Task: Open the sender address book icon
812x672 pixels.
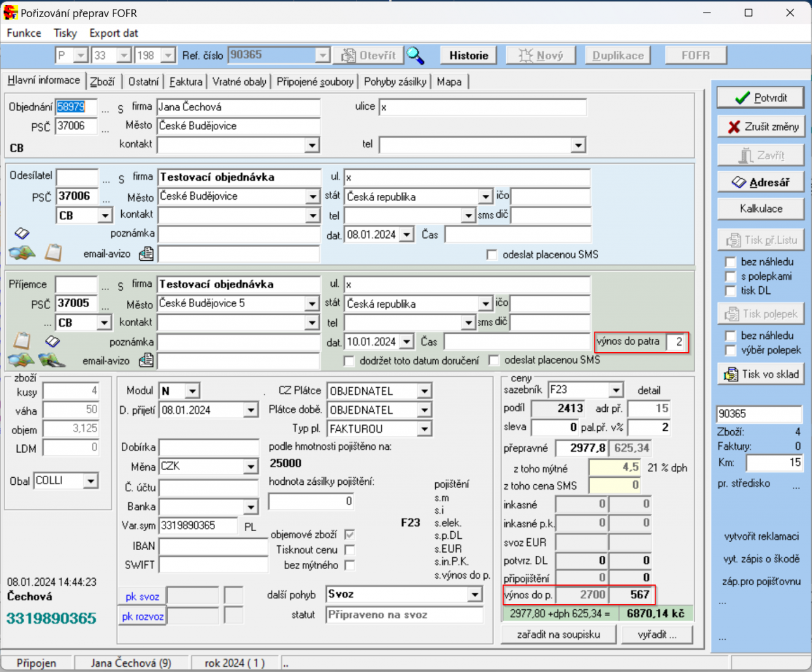Action: (22, 234)
